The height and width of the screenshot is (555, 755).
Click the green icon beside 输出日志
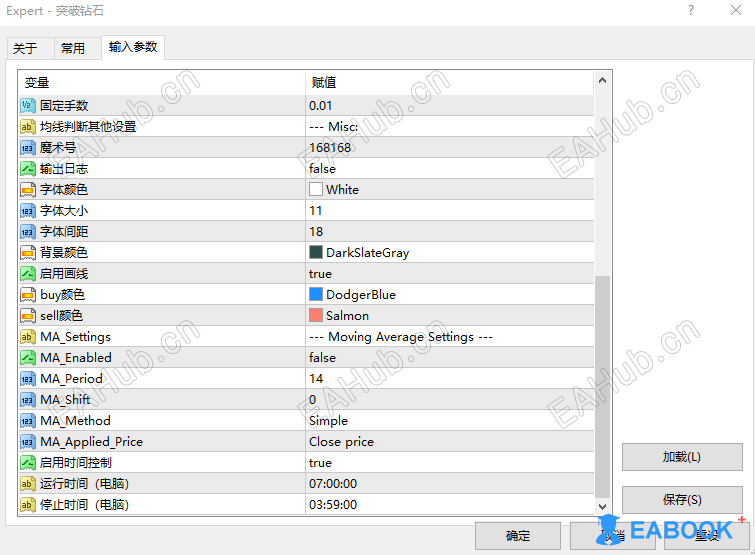(28, 169)
